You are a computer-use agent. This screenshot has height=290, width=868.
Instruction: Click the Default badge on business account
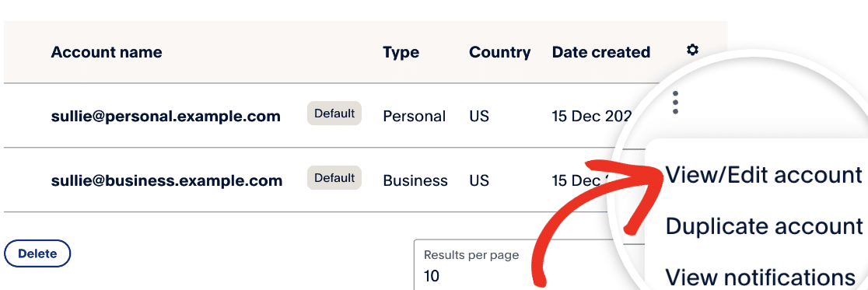coord(334,177)
